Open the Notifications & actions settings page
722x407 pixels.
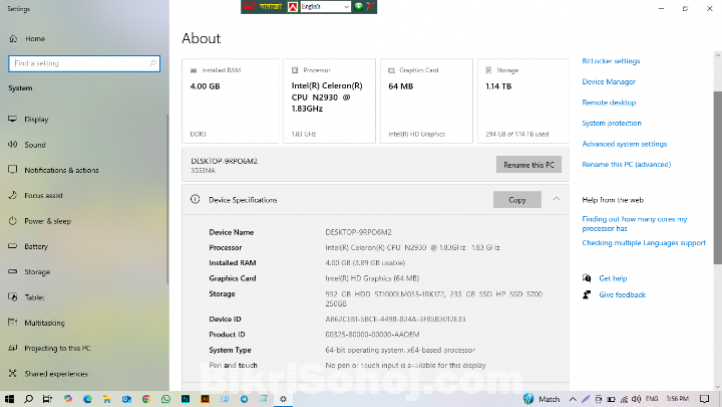click(x=61, y=170)
